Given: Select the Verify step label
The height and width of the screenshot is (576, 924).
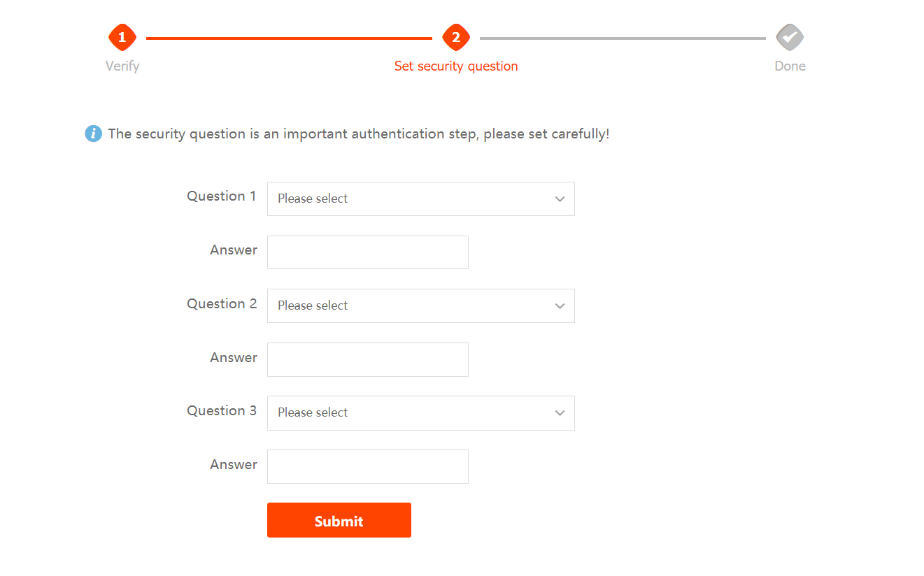Looking at the screenshot, I should 122,66.
